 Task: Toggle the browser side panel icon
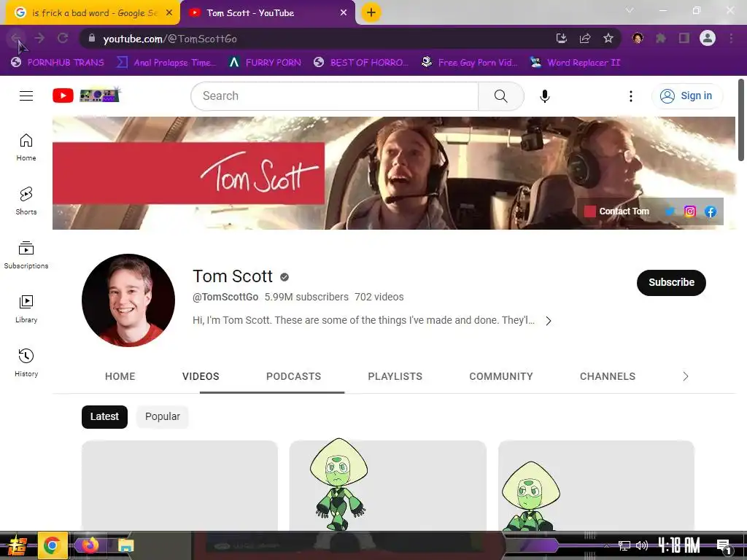point(684,38)
